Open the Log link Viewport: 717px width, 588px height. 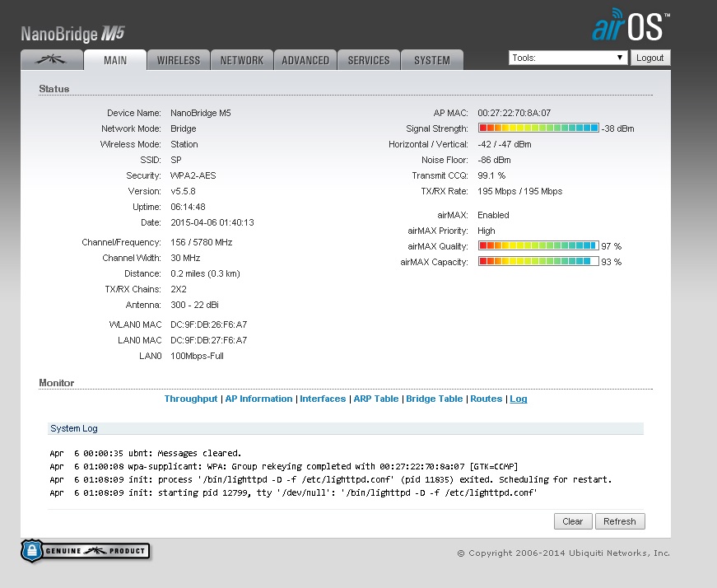click(x=519, y=399)
